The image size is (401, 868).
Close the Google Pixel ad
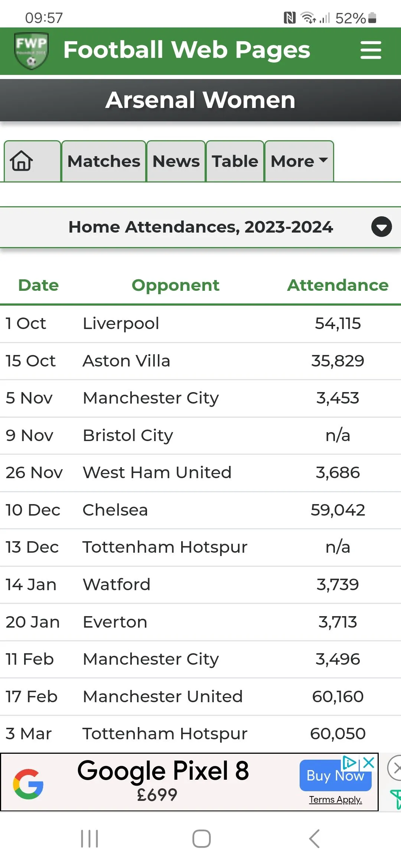click(x=369, y=763)
